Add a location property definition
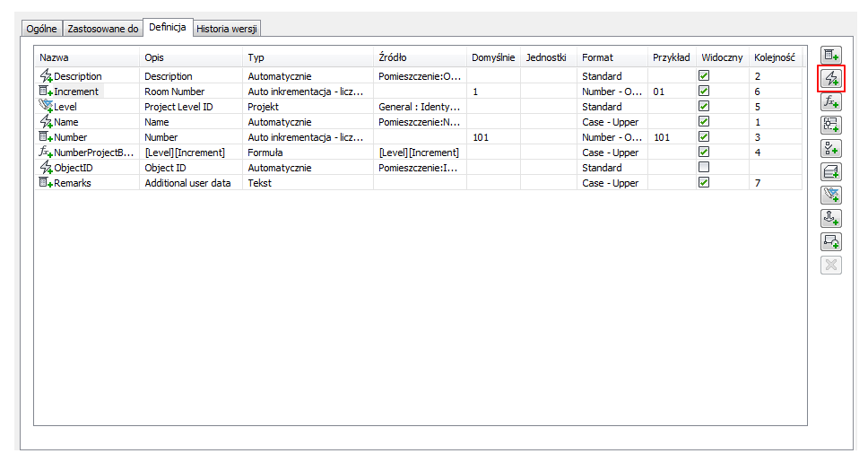868x462 pixels. pyautogui.click(x=831, y=126)
